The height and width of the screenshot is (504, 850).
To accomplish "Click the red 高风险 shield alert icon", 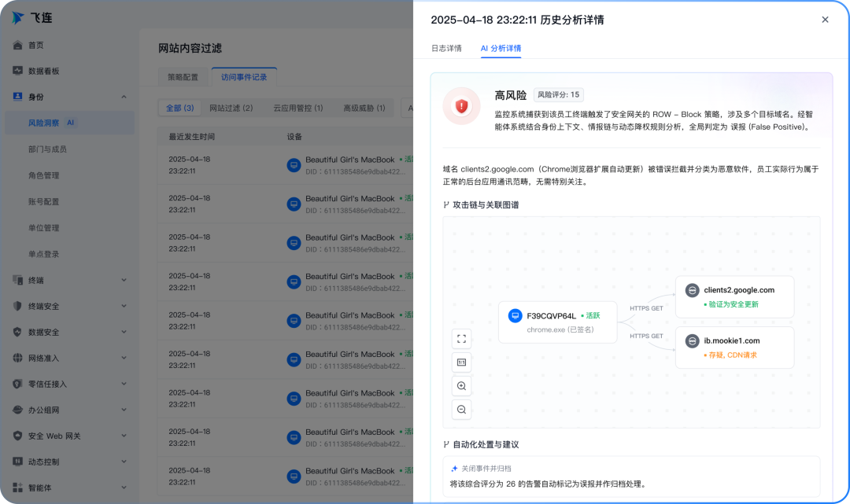I will click(x=461, y=106).
